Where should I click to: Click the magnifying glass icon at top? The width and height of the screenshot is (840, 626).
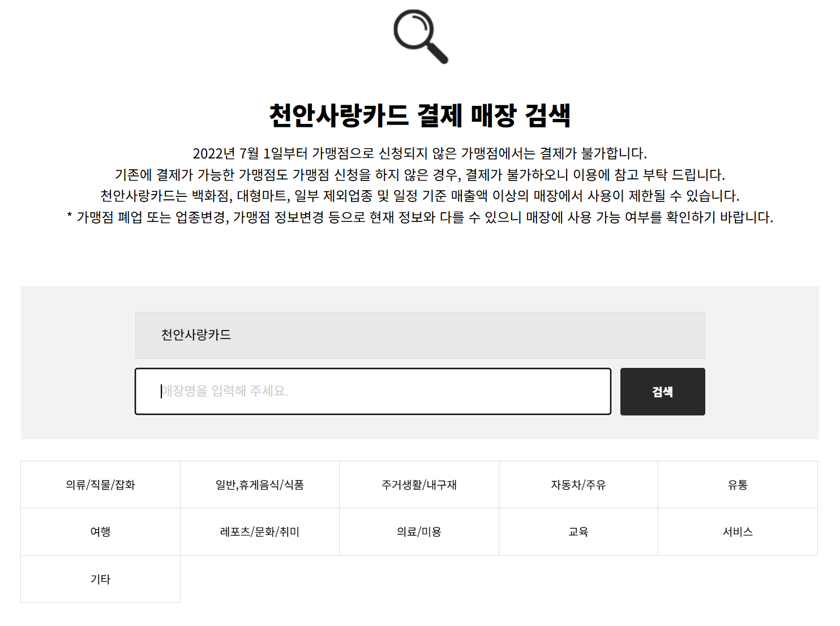(421, 36)
